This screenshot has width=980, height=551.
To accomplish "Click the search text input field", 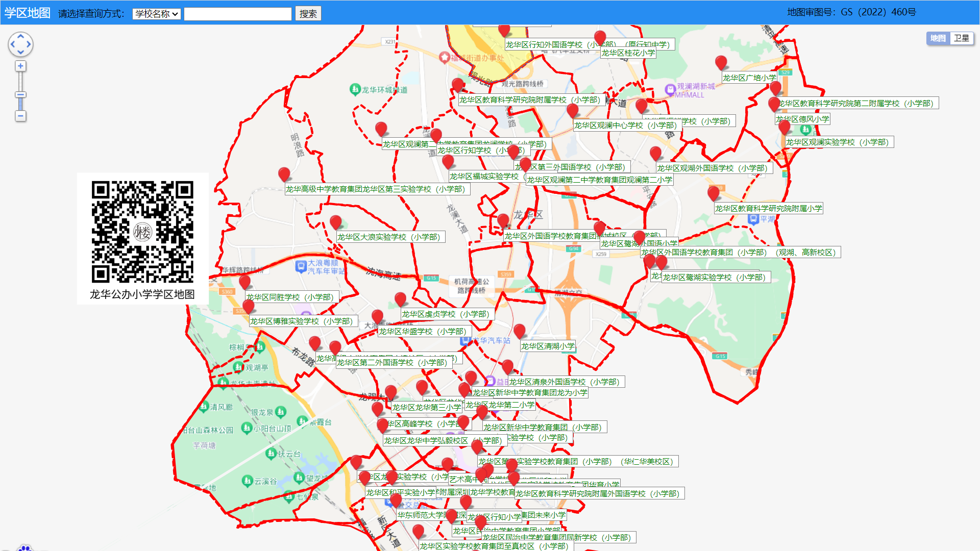I will [238, 14].
